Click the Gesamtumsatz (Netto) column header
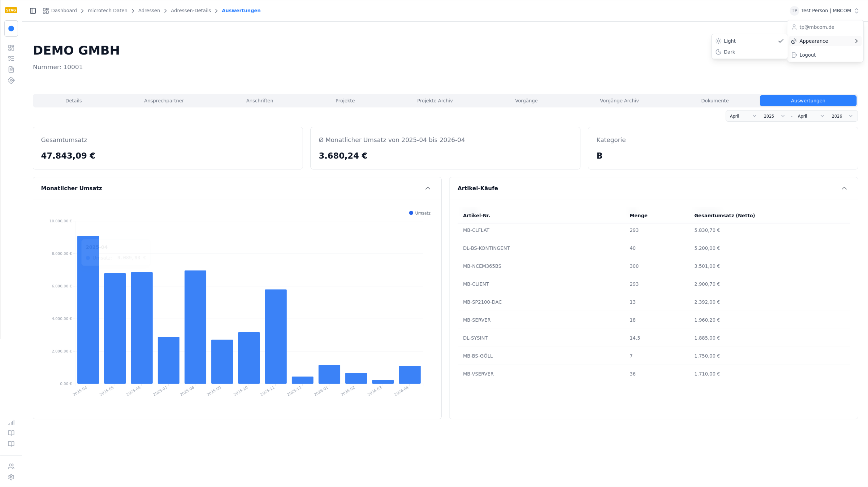Image resolution: width=868 pixels, height=487 pixels. coord(724,216)
